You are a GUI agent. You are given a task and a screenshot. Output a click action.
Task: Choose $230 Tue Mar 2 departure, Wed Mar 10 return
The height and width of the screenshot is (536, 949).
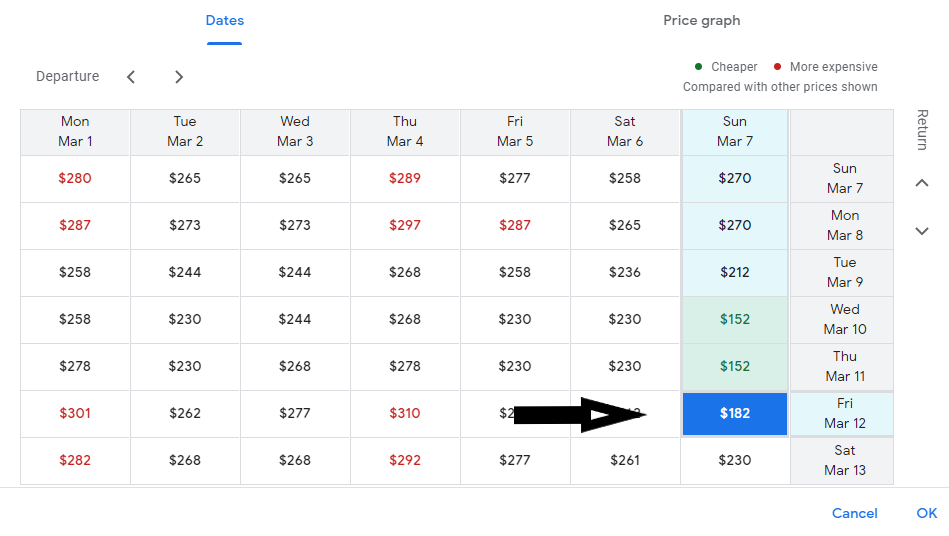click(x=185, y=319)
